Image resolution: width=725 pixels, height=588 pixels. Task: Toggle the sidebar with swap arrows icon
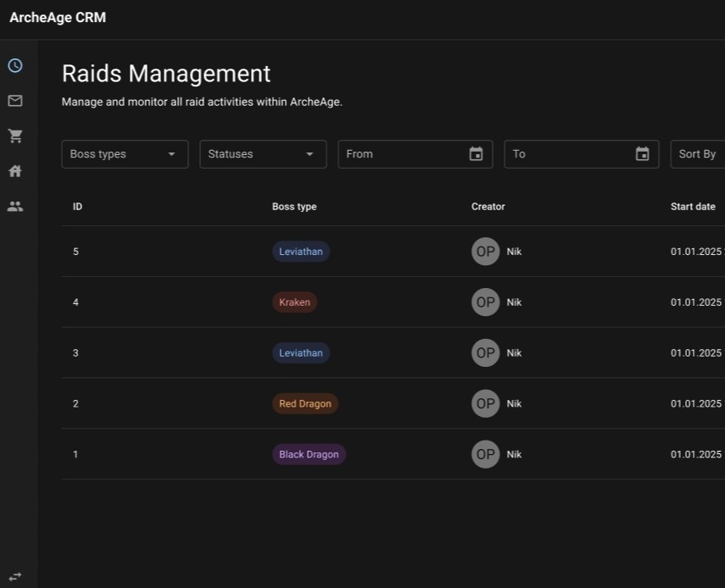15,576
